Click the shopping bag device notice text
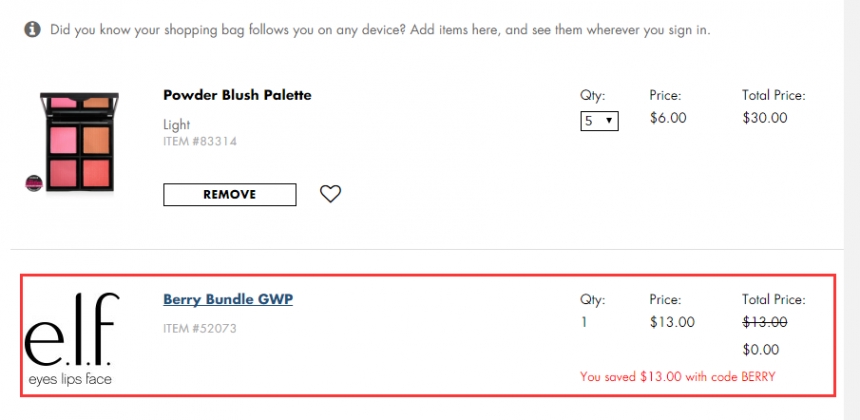This screenshot has width=860, height=420. [x=380, y=30]
